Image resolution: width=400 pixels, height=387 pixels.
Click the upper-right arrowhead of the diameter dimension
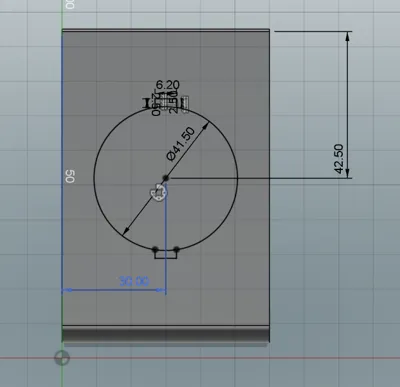[206, 126]
